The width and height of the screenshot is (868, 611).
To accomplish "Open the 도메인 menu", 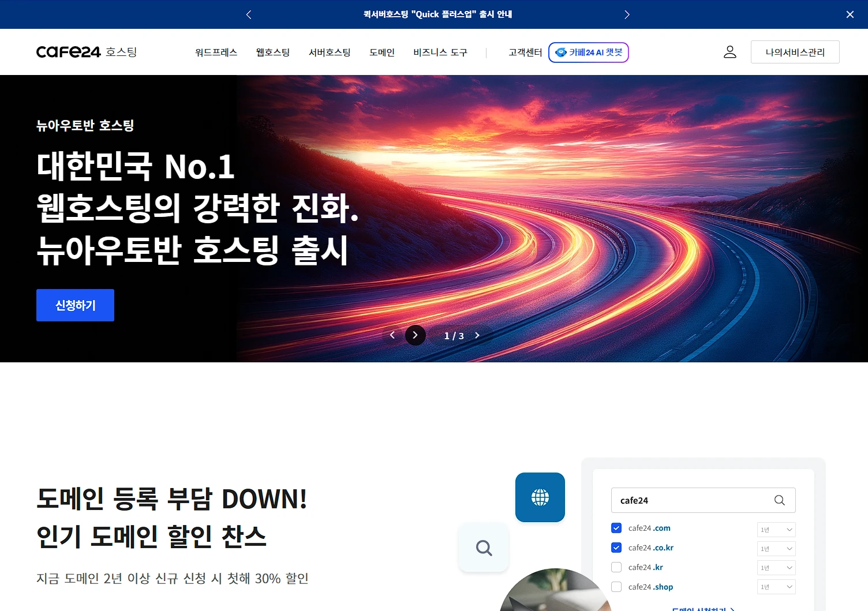I will pos(382,53).
